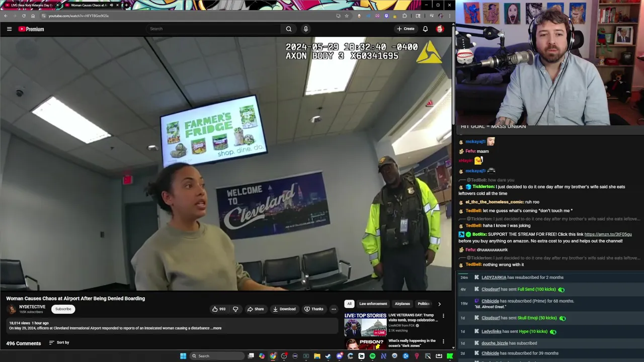This screenshot has height=362, width=644.
Task: Click the browser address bar URL
Action: pyautogui.click(x=78, y=16)
